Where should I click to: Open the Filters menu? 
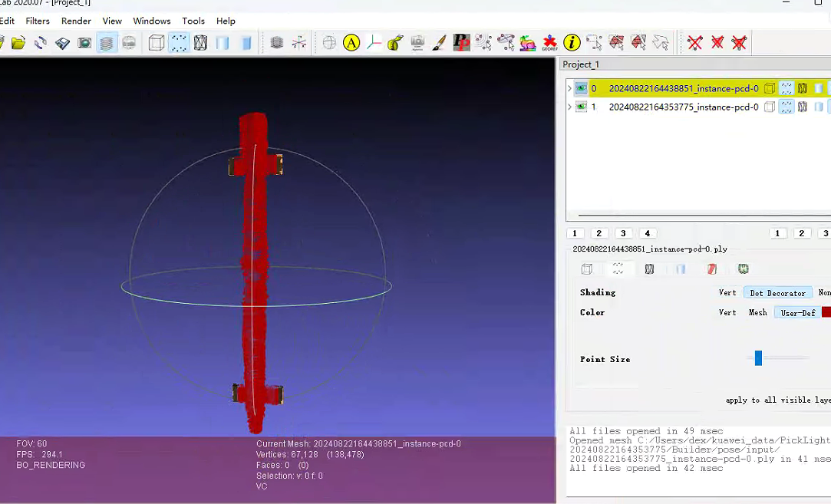coord(38,21)
